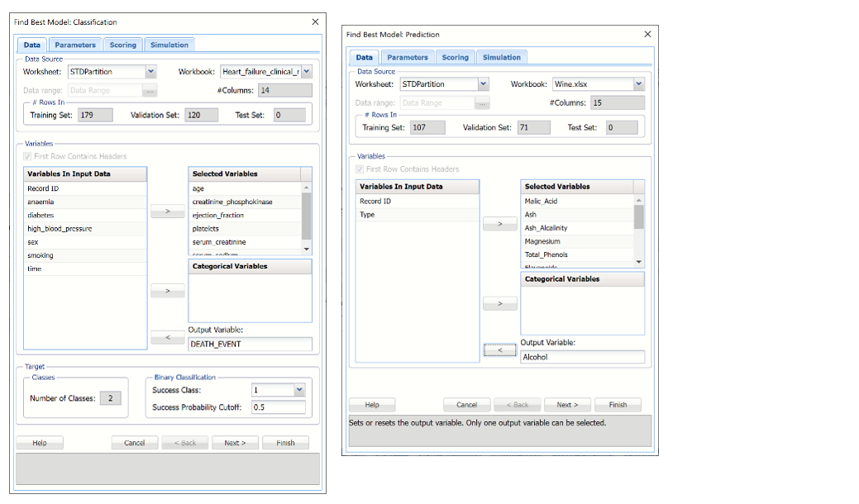This screenshot has height=504, width=859.
Task: Open Worksheet dropdown in Classification dialog
Action: [150, 72]
